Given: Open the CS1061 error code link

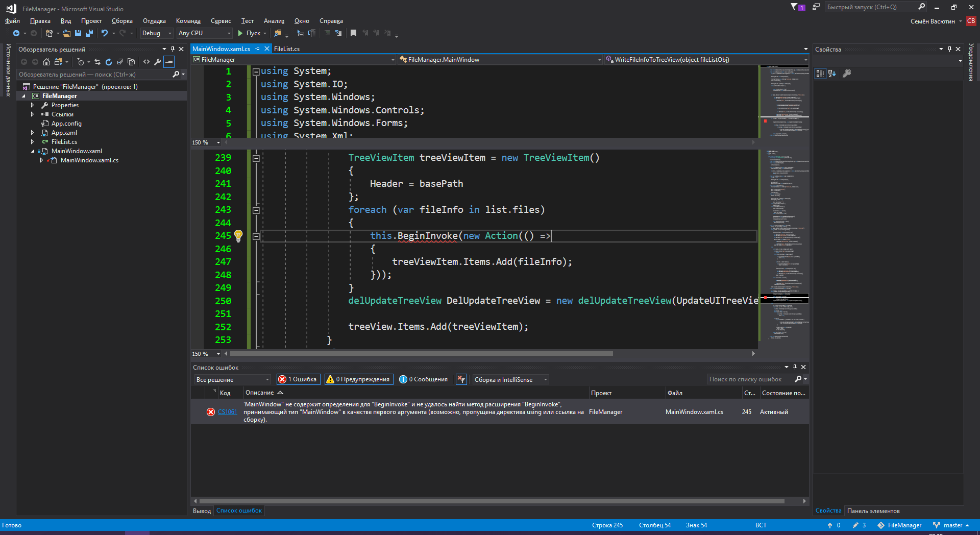Looking at the screenshot, I should [227, 412].
